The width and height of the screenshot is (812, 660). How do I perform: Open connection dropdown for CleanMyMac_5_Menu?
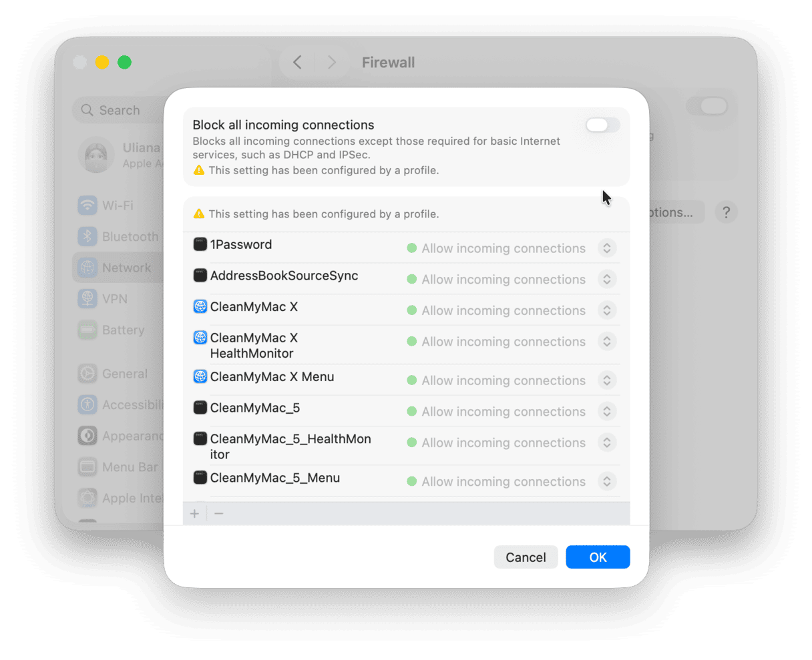(606, 482)
